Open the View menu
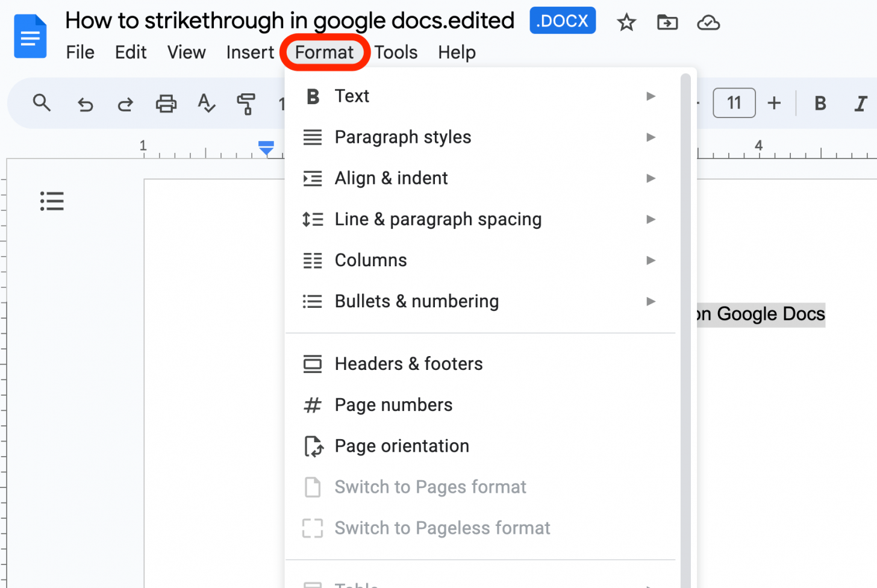Viewport: 877px width, 588px height. click(x=187, y=52)
